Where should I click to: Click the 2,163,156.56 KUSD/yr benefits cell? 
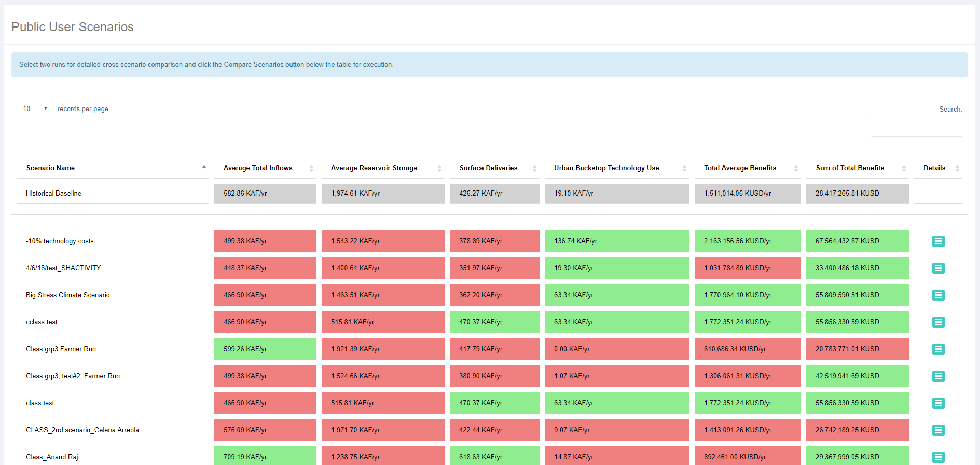pyautogui.click(x=748, y=241)
